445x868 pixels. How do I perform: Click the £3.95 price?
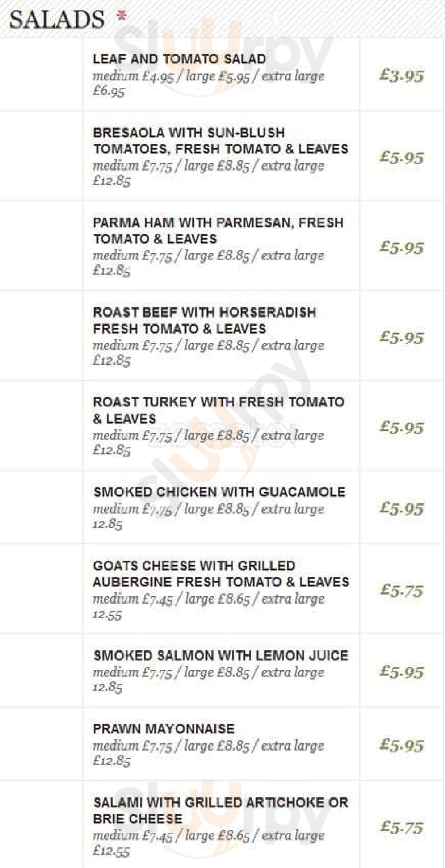point(401,76)
